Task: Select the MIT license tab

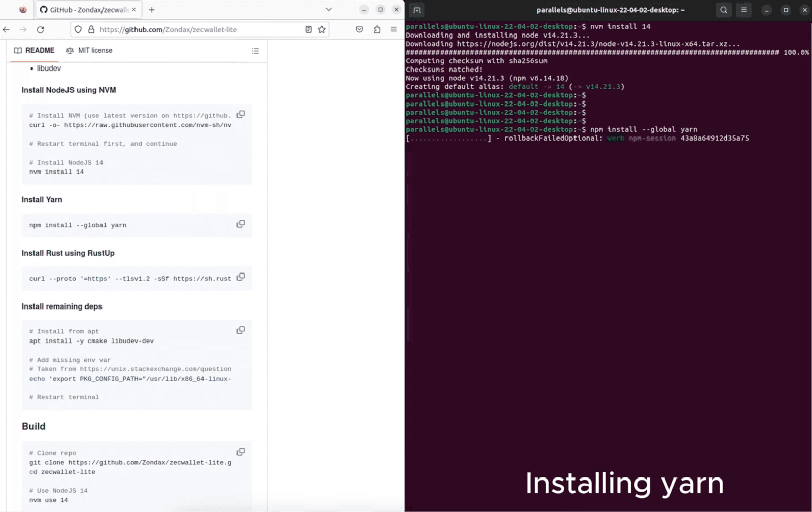Action: pyautogui.click(x=89, y=50)
